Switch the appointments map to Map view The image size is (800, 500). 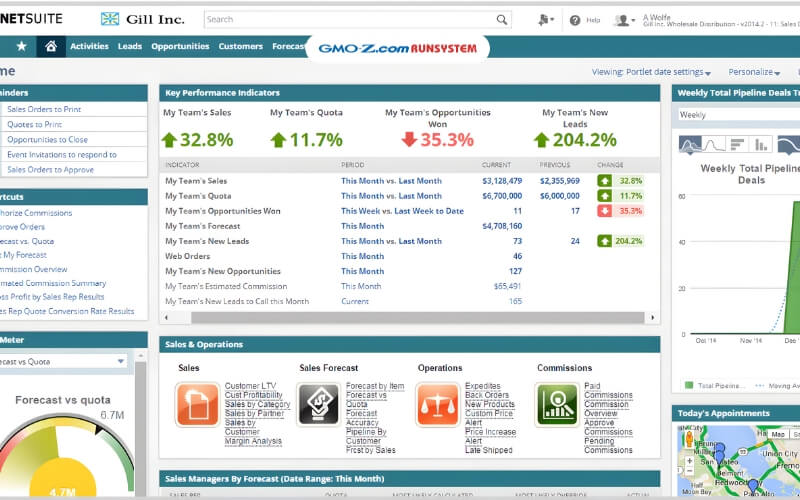[778, 434]
